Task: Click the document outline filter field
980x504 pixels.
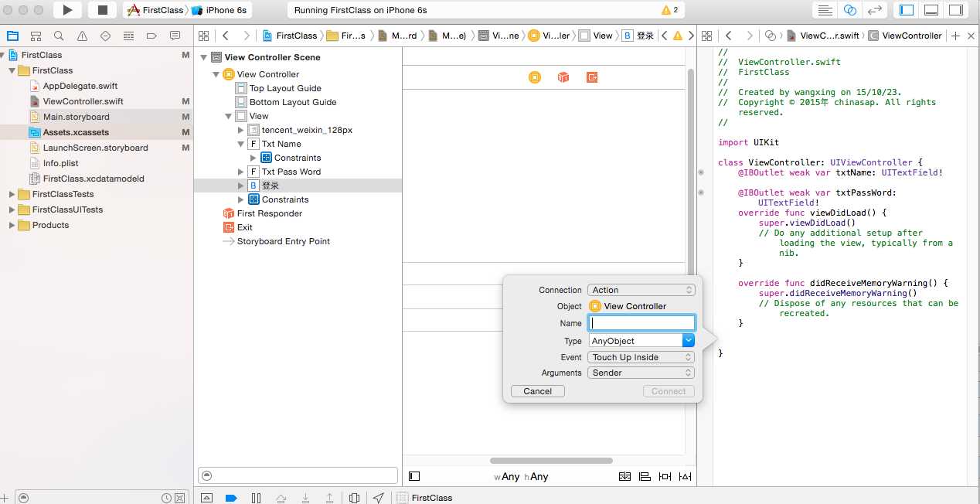Action: 298,476
